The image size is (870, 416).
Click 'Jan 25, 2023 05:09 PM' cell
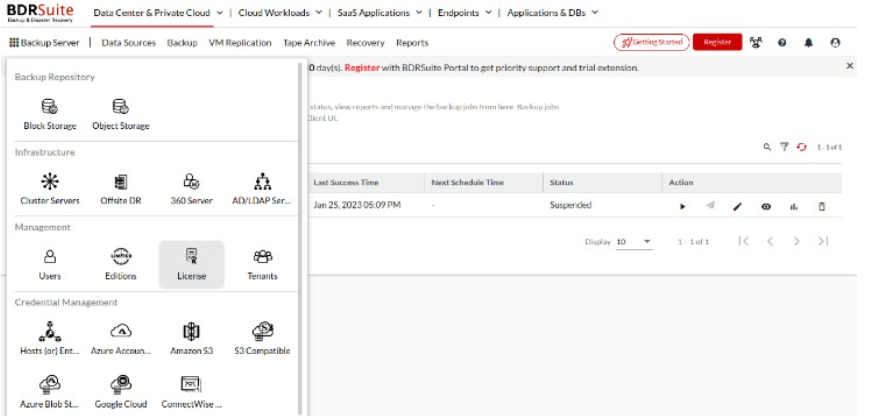[x=357, y=205]
